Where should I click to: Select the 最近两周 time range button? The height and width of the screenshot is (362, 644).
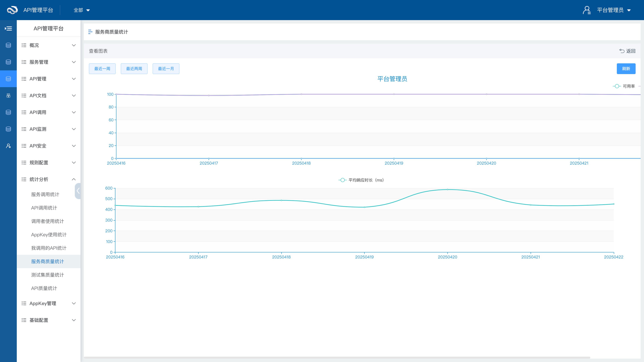[134, 69]
